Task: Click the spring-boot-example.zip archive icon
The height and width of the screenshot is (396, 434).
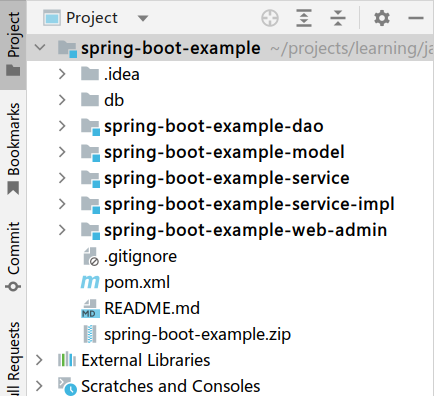Action: [90, 334]
